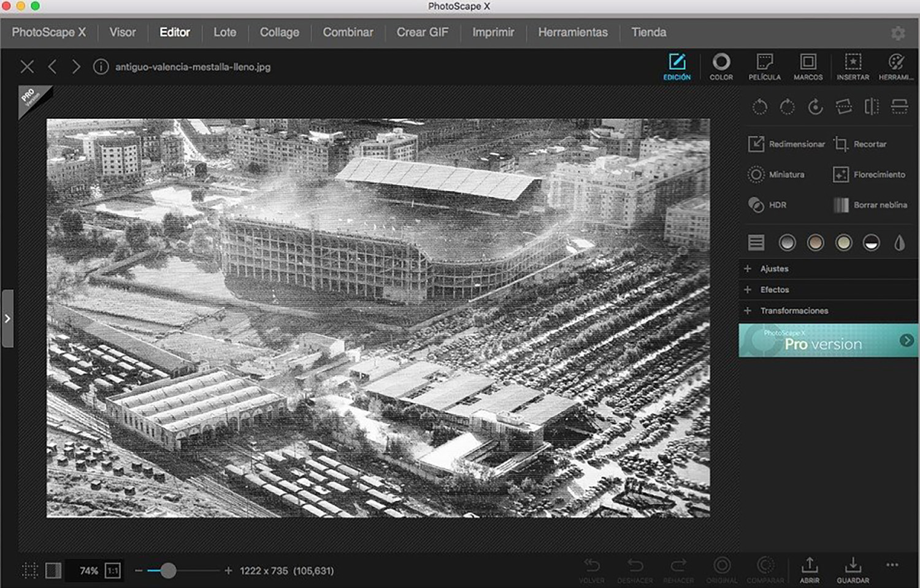Show image info with the i icon
Screen dimensions: 920x588
tap(101, 67)
